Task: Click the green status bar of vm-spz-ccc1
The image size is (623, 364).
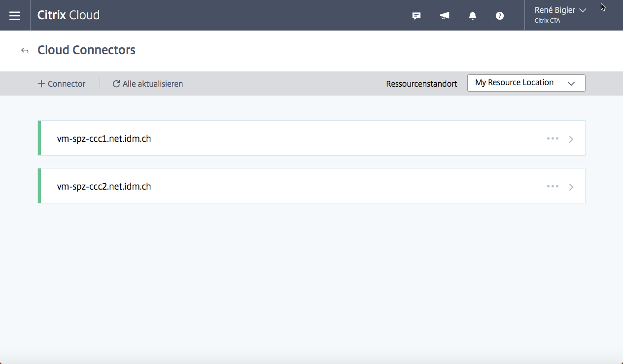Action: (x=39, y=138)
